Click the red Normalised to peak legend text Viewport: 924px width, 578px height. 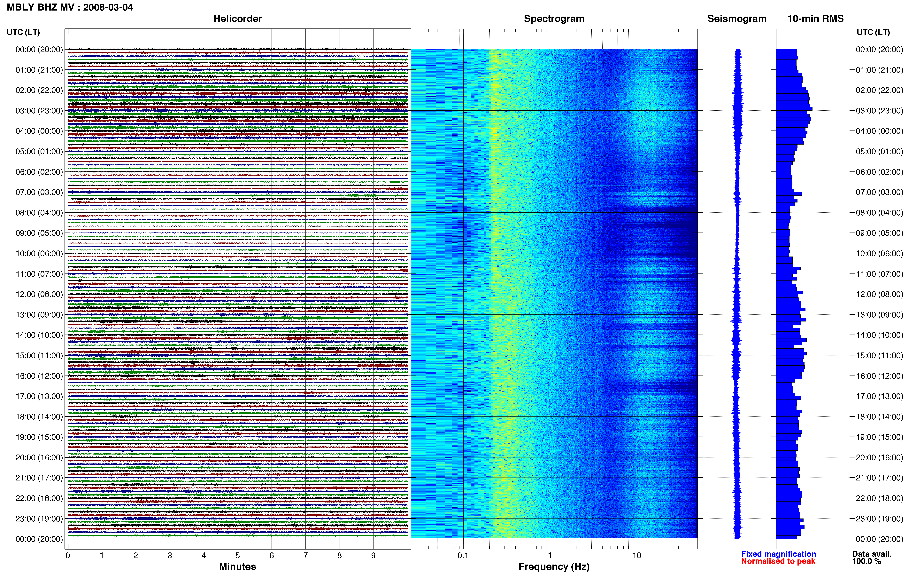[778, 562]
